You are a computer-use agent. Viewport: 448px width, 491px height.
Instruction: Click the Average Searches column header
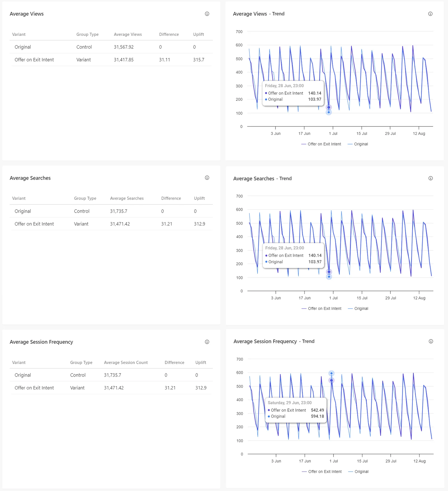(127, 198)
